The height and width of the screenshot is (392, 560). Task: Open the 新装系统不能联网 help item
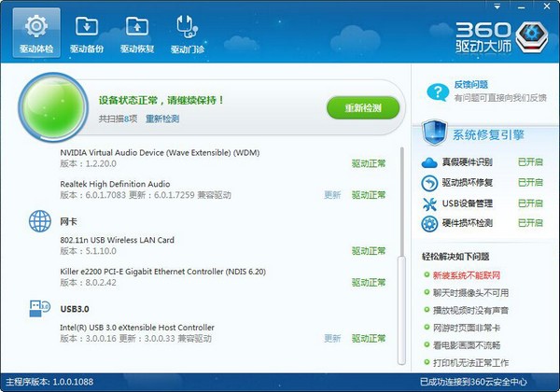(x=467, y=275)
